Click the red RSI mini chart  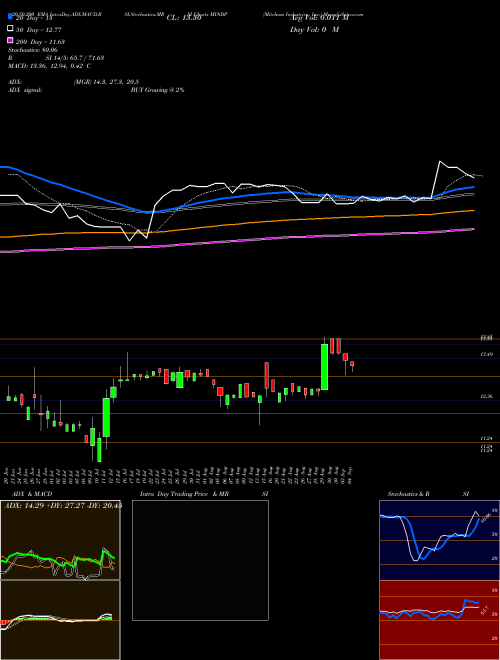[x=439, y=620]
